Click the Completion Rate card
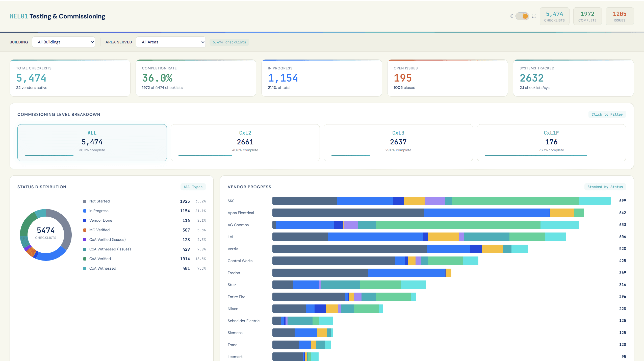Screen dimensions: 644x361 [196, 78]
